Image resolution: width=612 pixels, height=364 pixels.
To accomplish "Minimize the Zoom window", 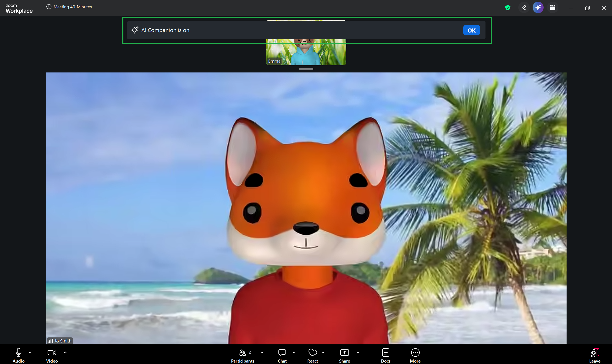I will click(571, 8).
